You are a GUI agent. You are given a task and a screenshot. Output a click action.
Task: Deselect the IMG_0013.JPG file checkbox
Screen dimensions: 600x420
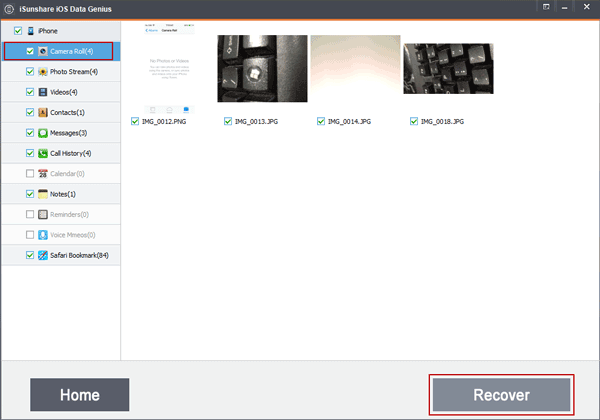tap(228, 121)
